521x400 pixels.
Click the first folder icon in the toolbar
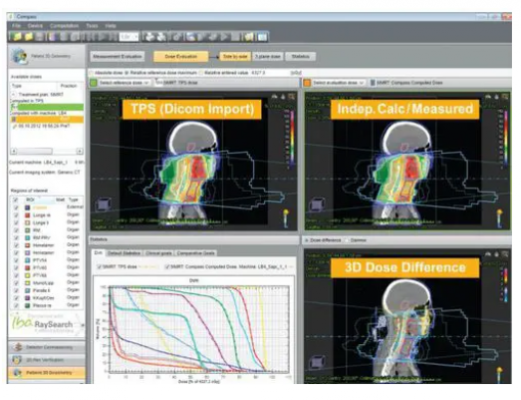click(x=16, y=37)
